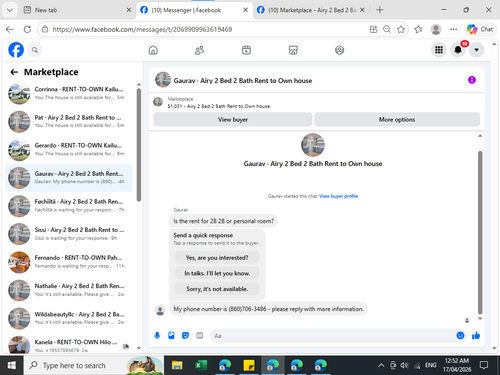The image size is (500, 375).
Task: Go back with the browser back arrow
Action: point(10,29)
